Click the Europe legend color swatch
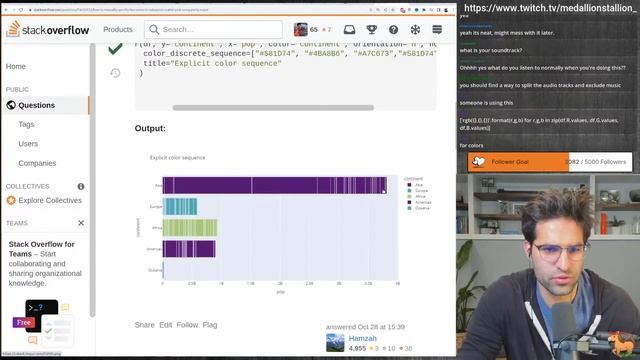 click(409, 191)
